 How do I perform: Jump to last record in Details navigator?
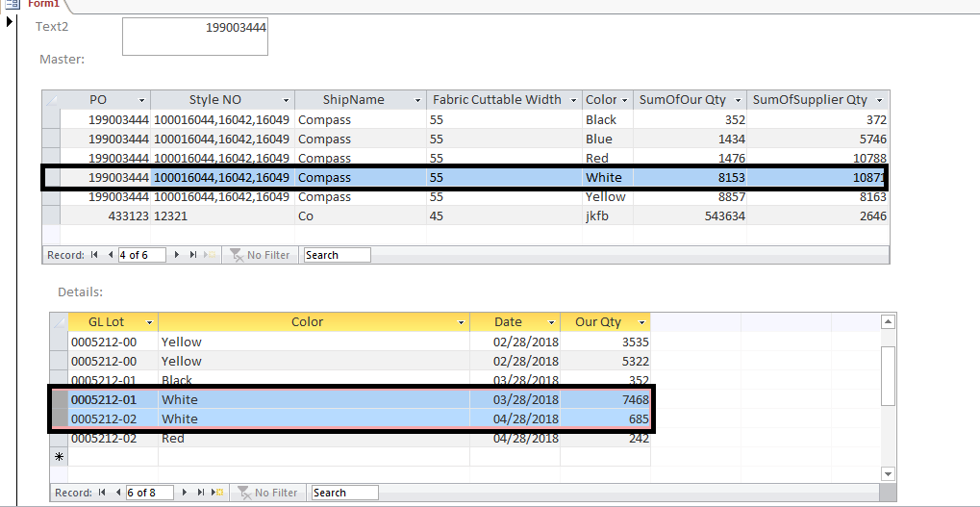pyautogui.click(x=200, y=493)
